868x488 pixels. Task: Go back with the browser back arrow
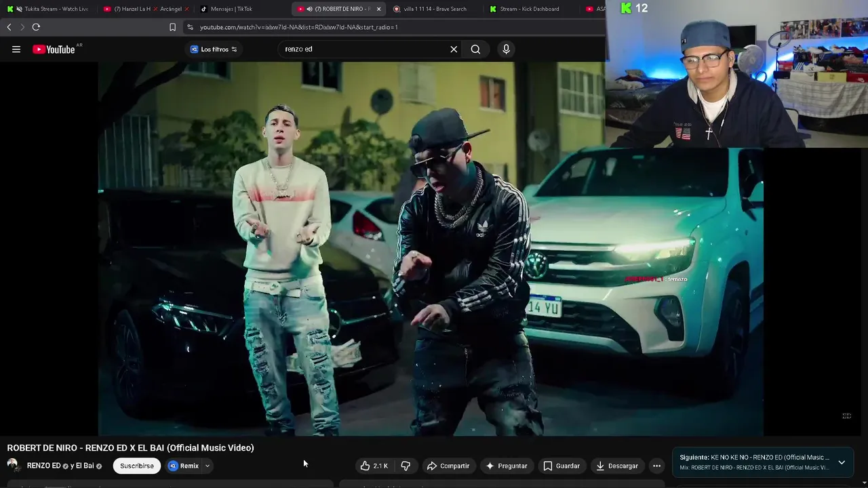(x=9, y=27)
